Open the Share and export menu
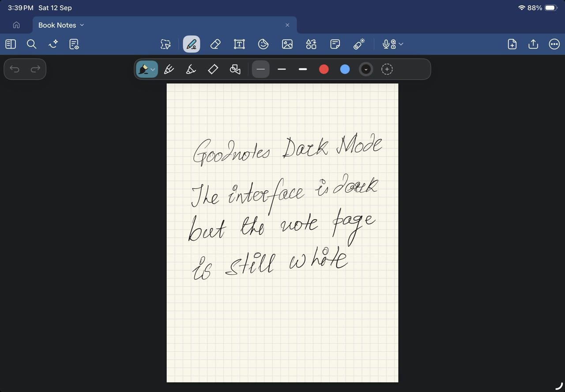The height and width of the screenshot is (392, 565). [x=533, y=44]
